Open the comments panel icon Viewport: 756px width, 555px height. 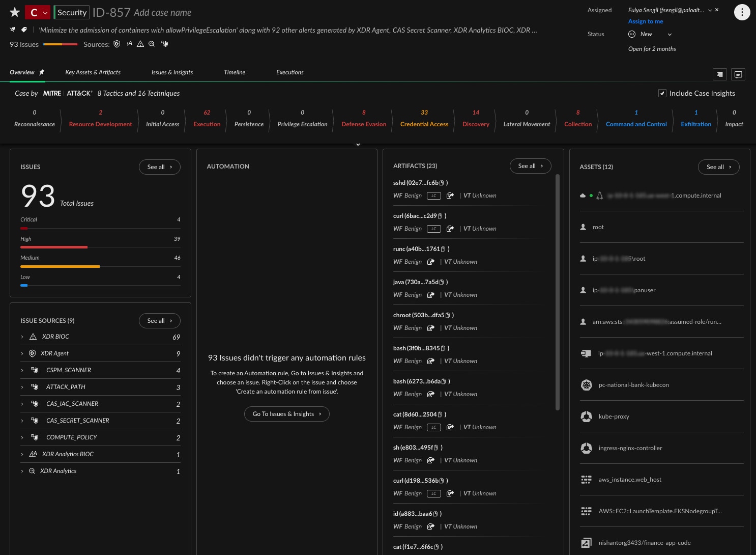(738, 74)
